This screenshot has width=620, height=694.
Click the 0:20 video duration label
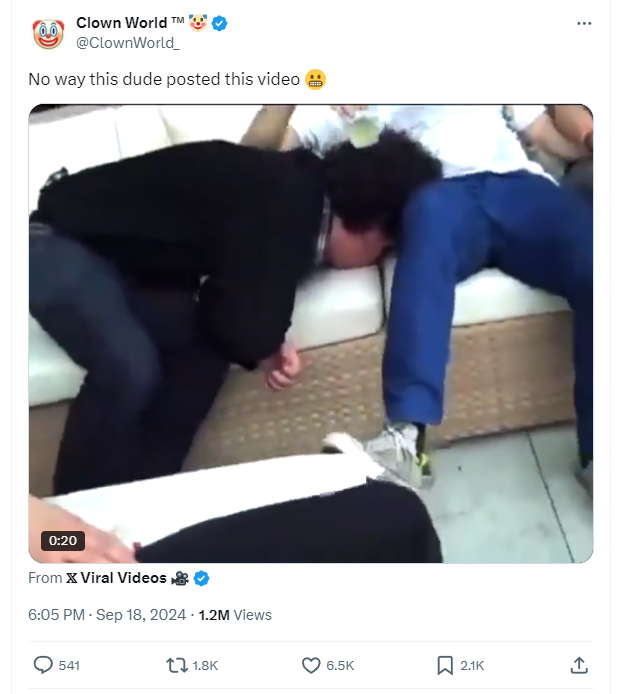click(x=62, y=540)
